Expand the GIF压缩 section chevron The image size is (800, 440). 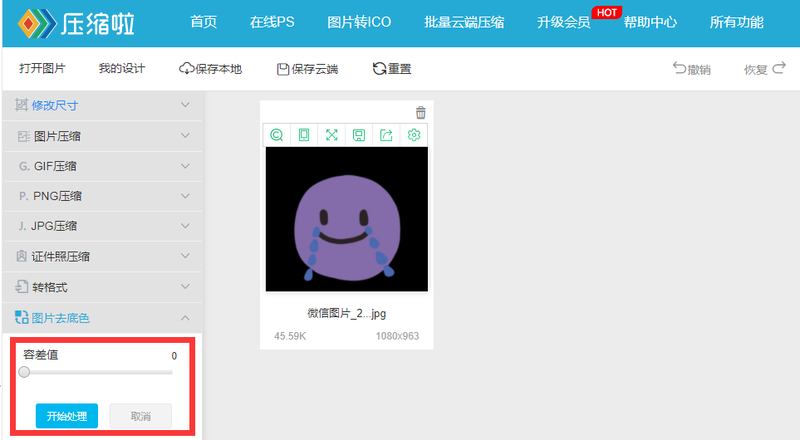point(185,166)
